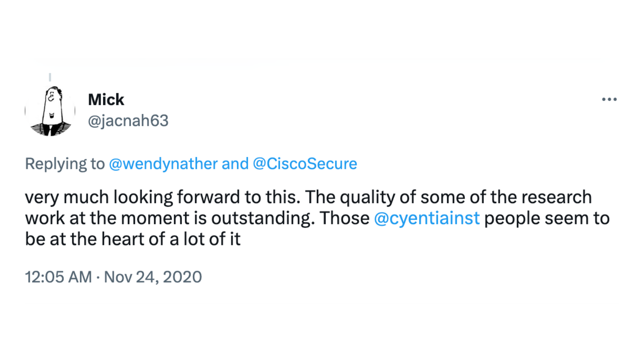
Task: Click the dot separator between time and date
Action: (x=98, y=278)
